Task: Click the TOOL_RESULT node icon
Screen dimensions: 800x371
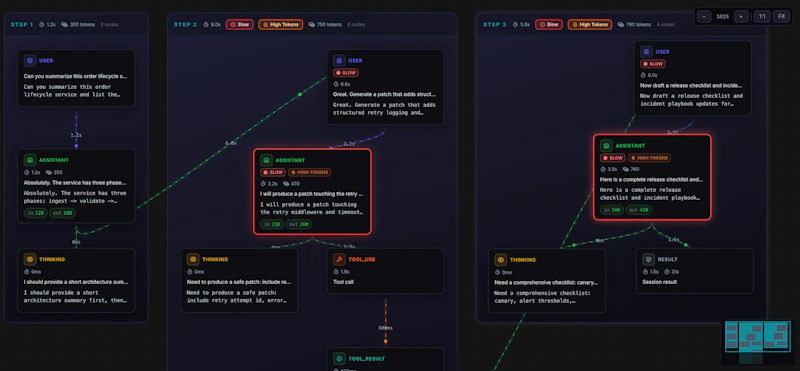Action: pos(339,358)
